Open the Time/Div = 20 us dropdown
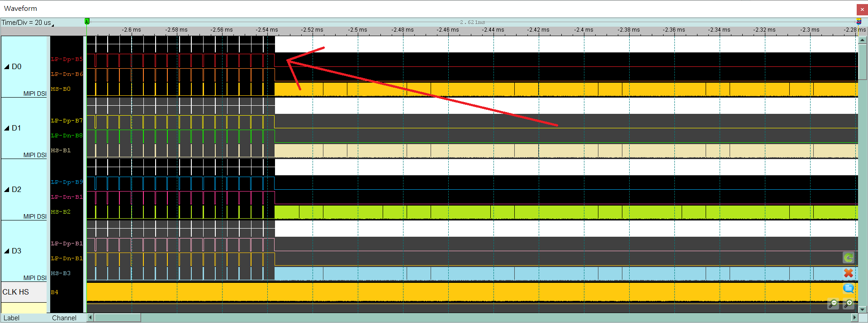 (28, 23)
